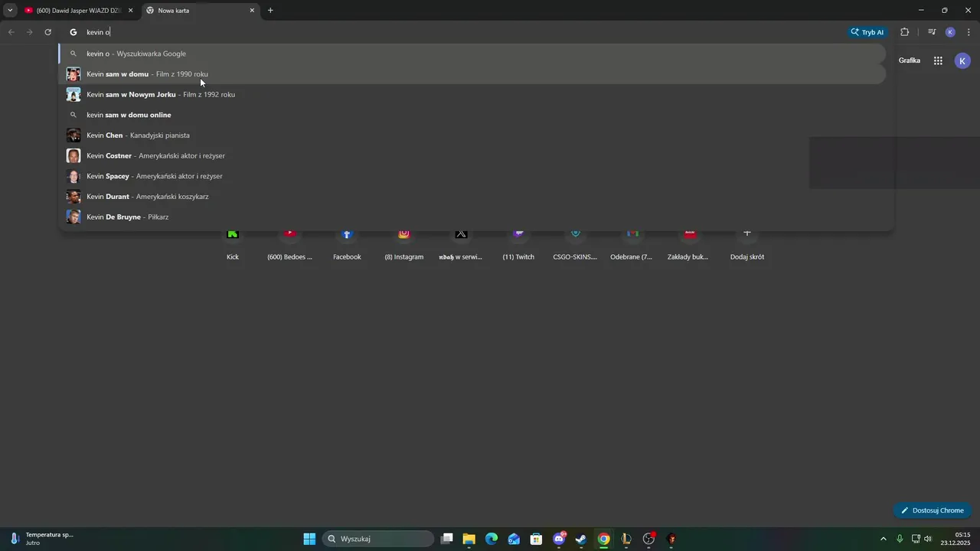Open Task View on taskbar
Image resolution: width=980 pixels, height=551 pixels.
click(x=447, y=539)
